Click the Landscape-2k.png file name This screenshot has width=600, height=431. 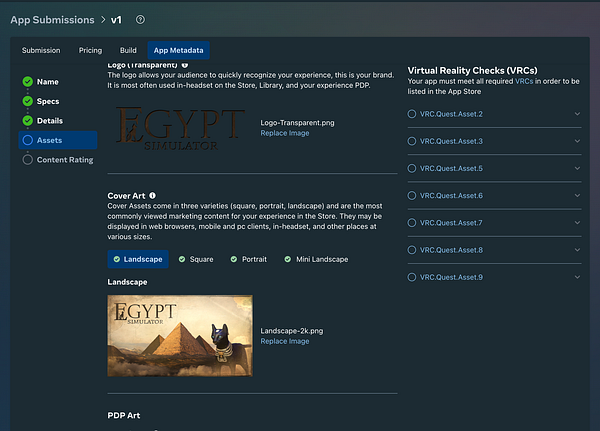point(292,331)
